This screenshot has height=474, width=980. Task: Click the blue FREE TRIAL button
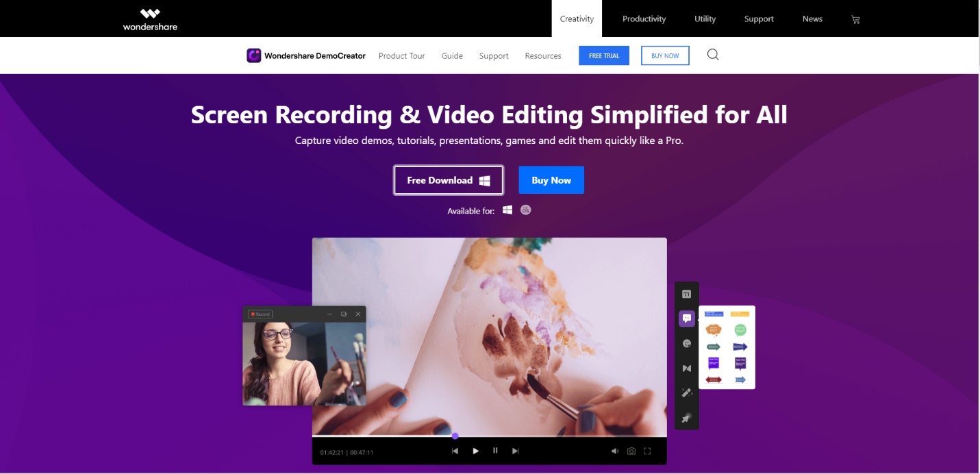604,55
